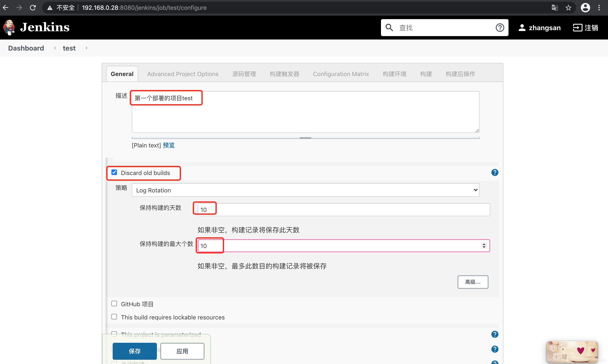Switch to the 源码管理 tab
The width and height of the screenshot is (608, 364).
click(x=244, y=74)
